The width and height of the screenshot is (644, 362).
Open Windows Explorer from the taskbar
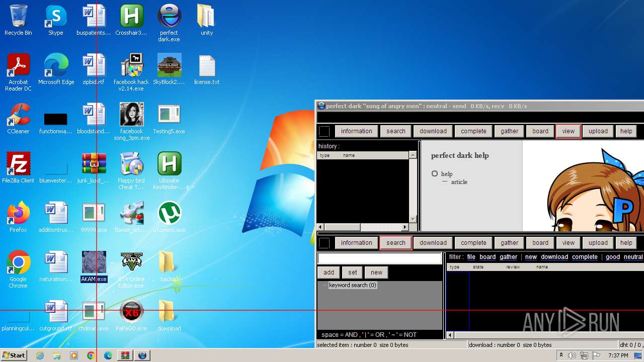point(57,355)
